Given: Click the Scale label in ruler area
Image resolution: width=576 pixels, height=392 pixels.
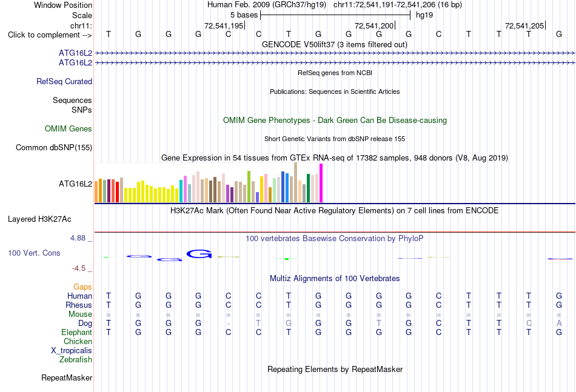Looking at the screenshot, I should coord(82,15).
